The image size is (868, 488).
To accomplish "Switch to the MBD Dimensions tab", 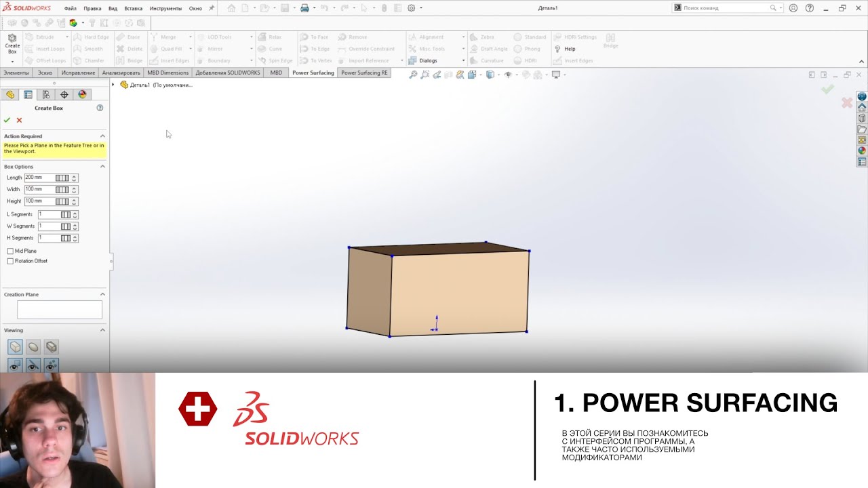I will [x=168, y=73].
